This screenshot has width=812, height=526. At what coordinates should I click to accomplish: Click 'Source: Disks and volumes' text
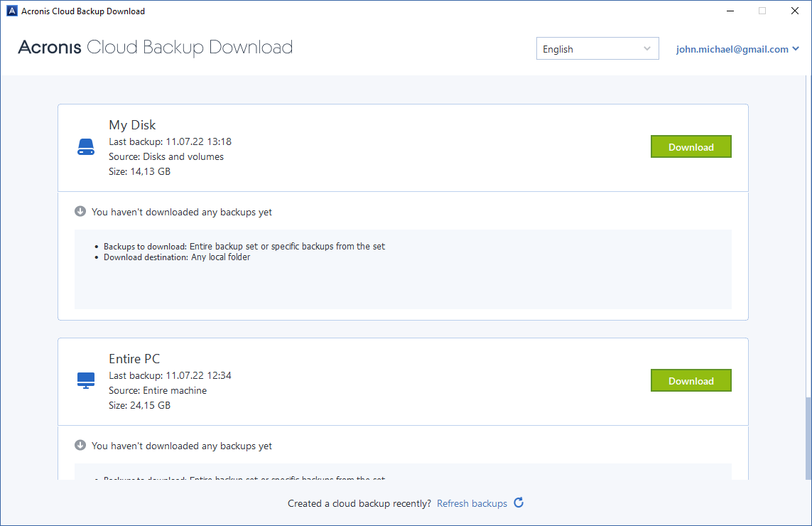(166, 156)
